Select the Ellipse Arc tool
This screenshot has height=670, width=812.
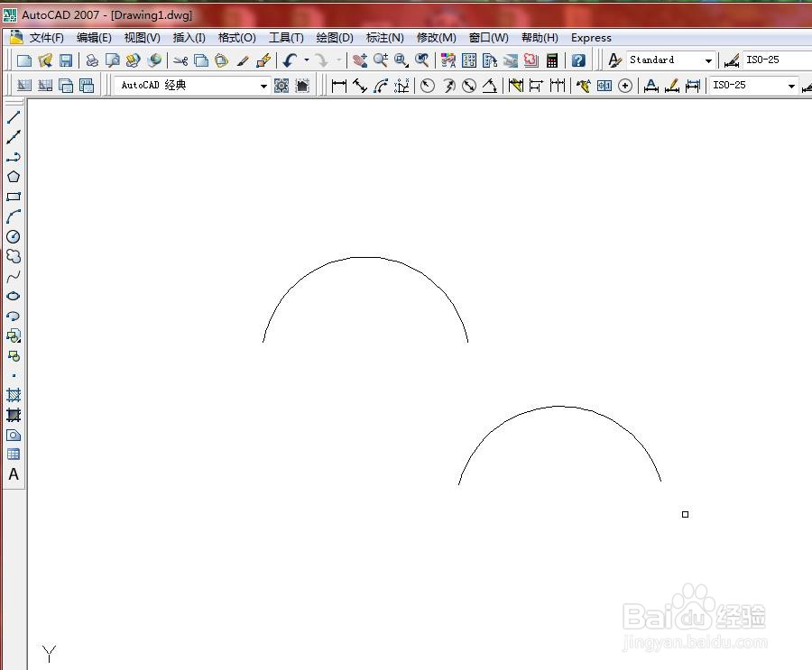(14, 316)
